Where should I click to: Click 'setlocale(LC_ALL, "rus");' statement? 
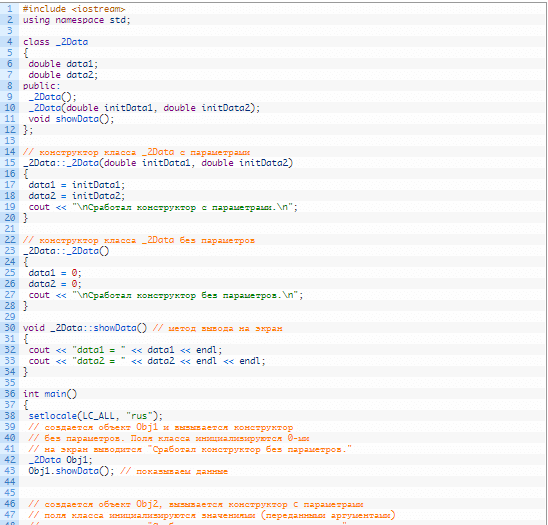tap(96, 416)
